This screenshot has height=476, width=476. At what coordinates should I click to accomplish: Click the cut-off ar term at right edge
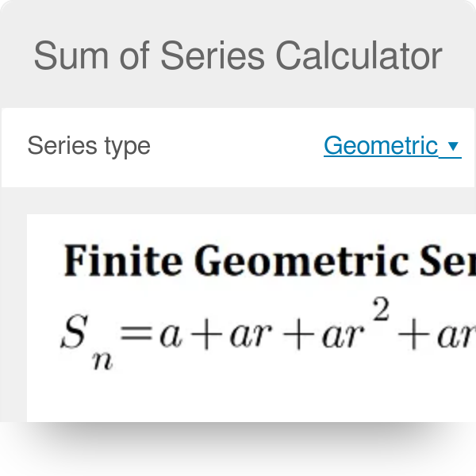458,336
